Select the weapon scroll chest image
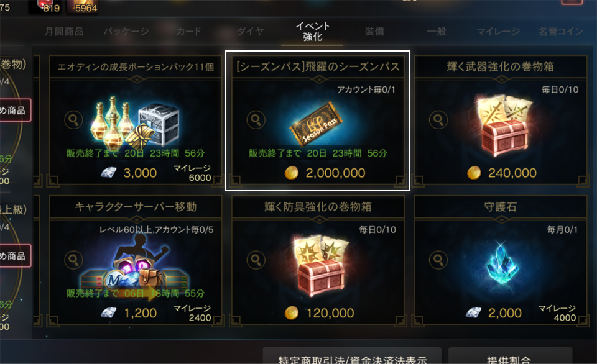This screenshot has height=364, width=597. pos(503,125)
